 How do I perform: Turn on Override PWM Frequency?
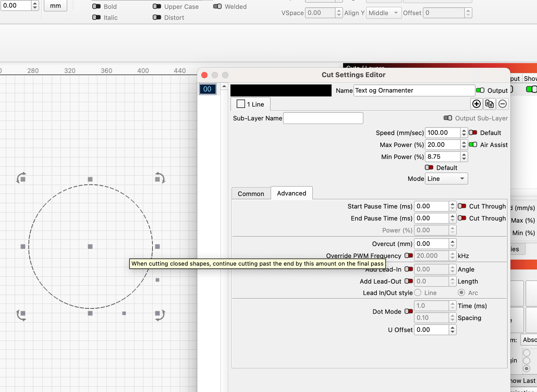pos(409,255)
